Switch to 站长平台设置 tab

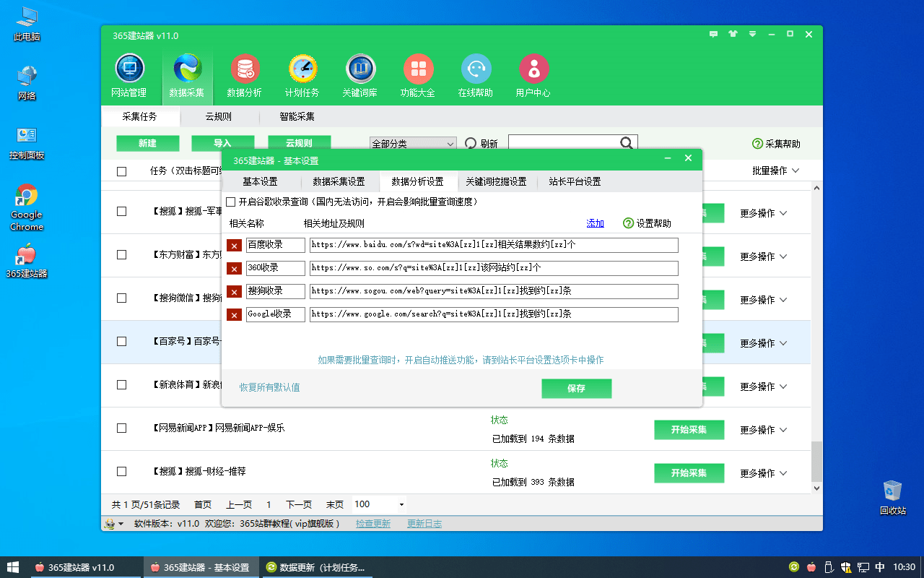pyautogui.click(x=575, y=181)
